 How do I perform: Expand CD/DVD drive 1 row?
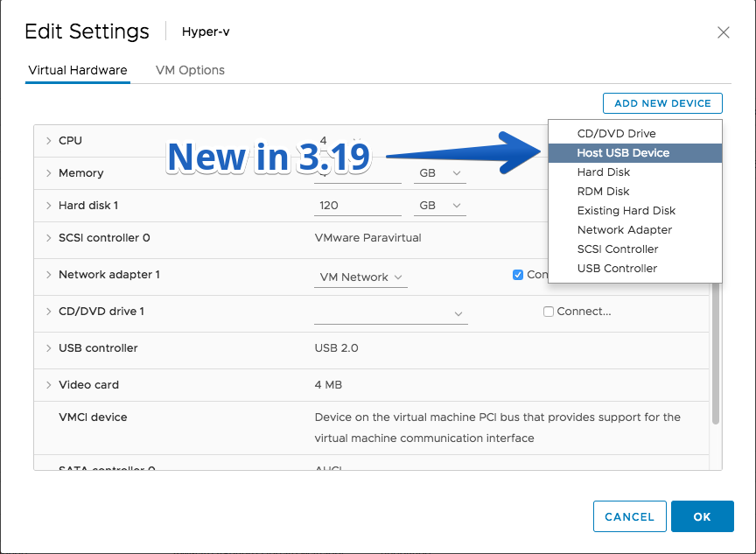[49, 312]
